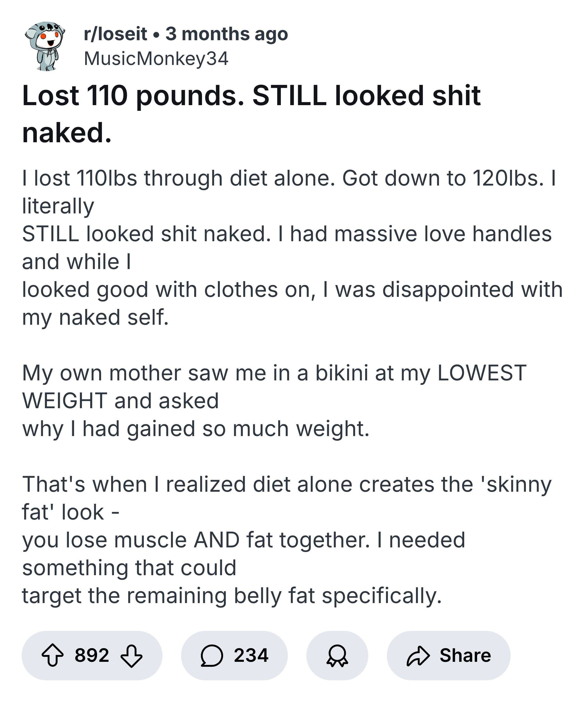Click the line 'why I had gained so much weight'
Viewport: 588px width, 702px height.
tap(196, 429)
